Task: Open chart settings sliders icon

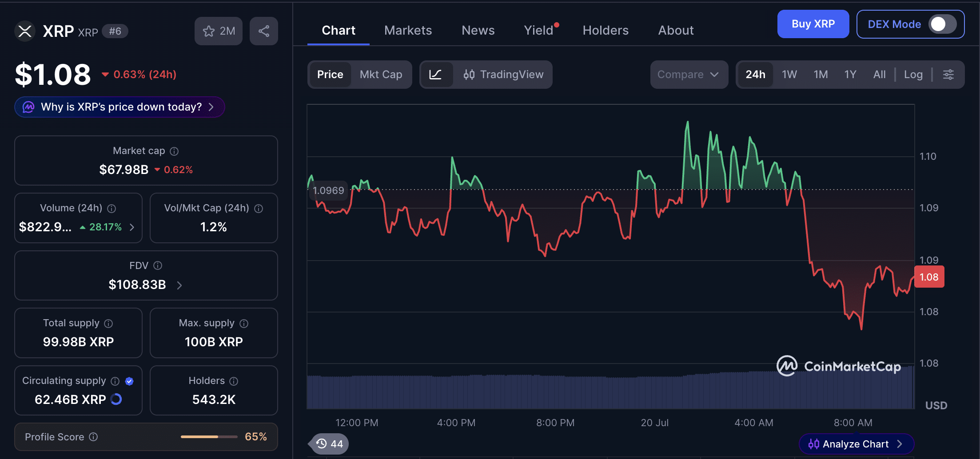Action: 948,75
